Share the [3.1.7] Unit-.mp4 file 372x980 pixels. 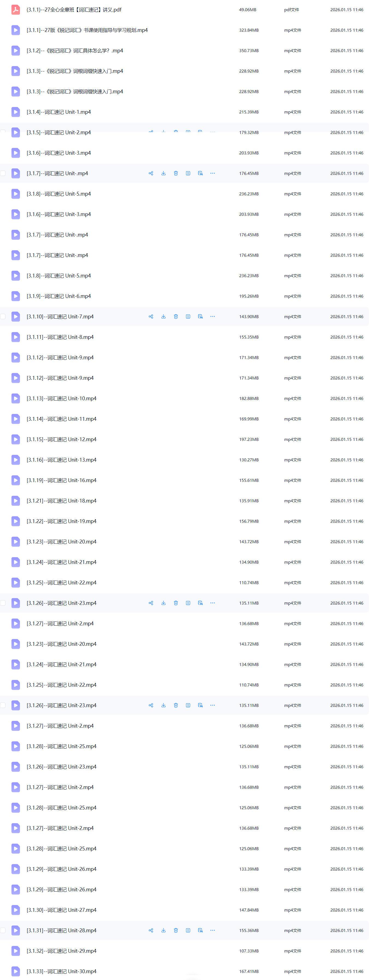coord(151,174)
